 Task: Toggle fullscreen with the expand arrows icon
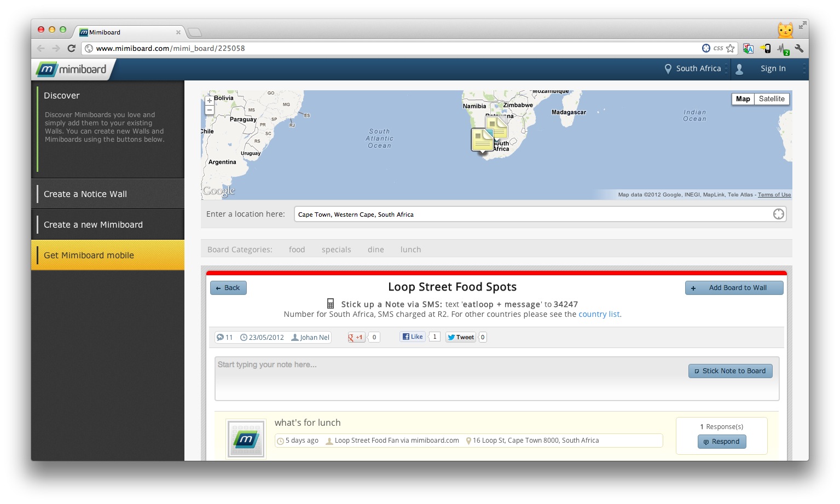[802, 25]
